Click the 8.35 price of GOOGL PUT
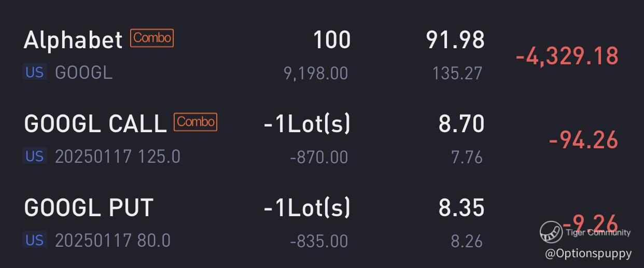 tap(461, 208)
